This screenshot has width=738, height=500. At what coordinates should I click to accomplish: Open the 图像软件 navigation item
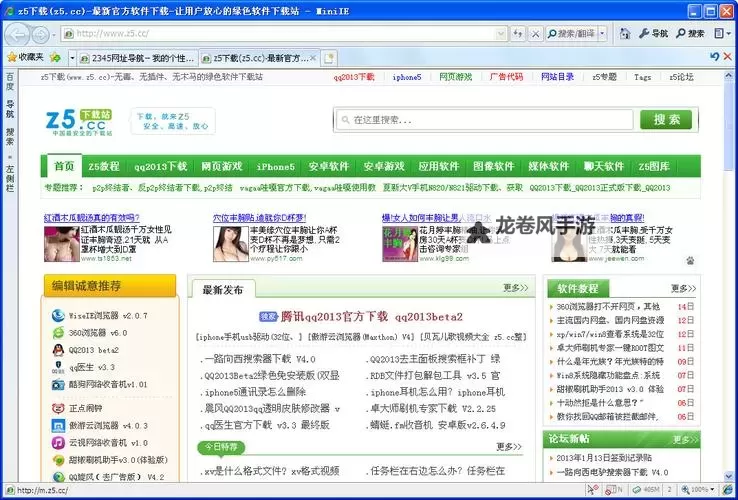click(494, 167)
